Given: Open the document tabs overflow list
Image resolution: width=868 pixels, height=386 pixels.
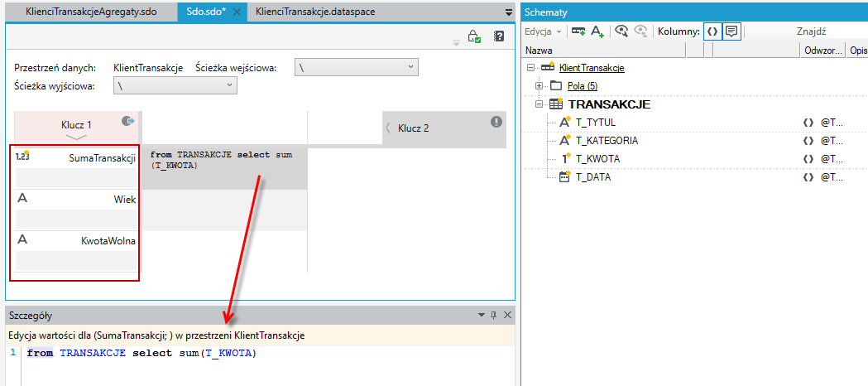Looking at the screenshot, I should [509, 12].
